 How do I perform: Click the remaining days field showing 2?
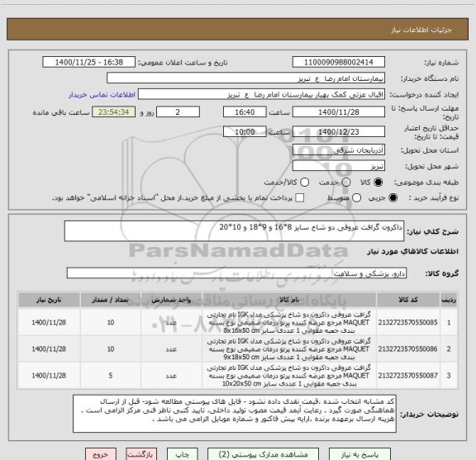click(x=178, y=112)
